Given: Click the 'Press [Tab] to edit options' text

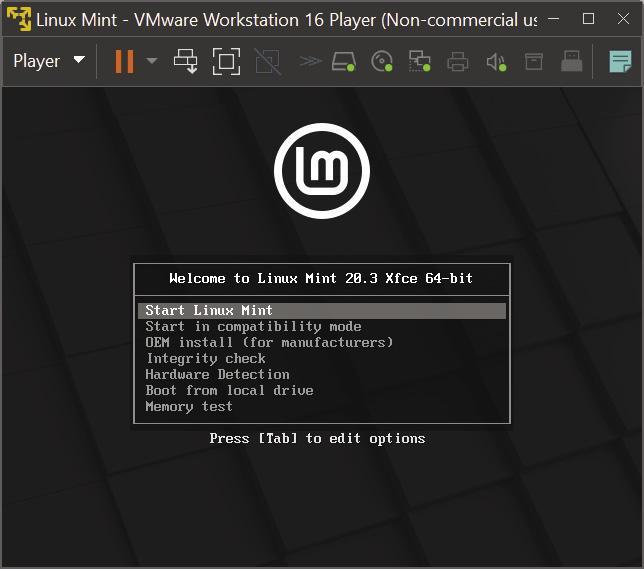Looking at the screenshot, I should coord(317,439).
